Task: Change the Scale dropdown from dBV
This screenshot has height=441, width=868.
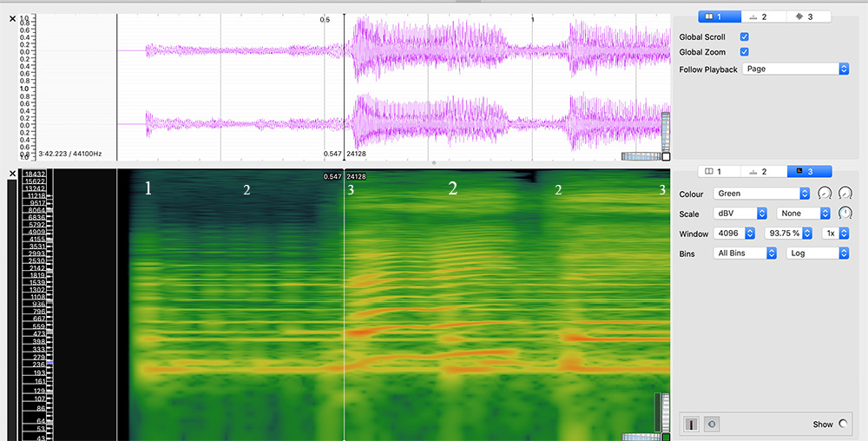Action: [740, 213]
